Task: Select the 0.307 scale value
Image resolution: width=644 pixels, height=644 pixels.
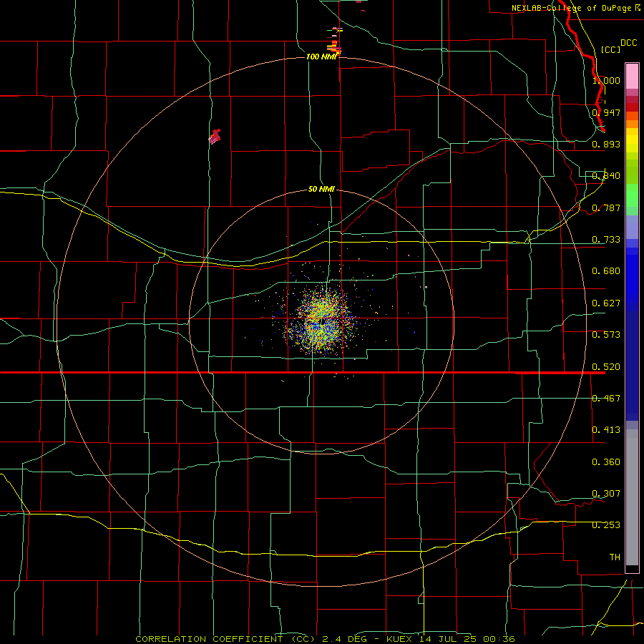Action: click(606, 494)
